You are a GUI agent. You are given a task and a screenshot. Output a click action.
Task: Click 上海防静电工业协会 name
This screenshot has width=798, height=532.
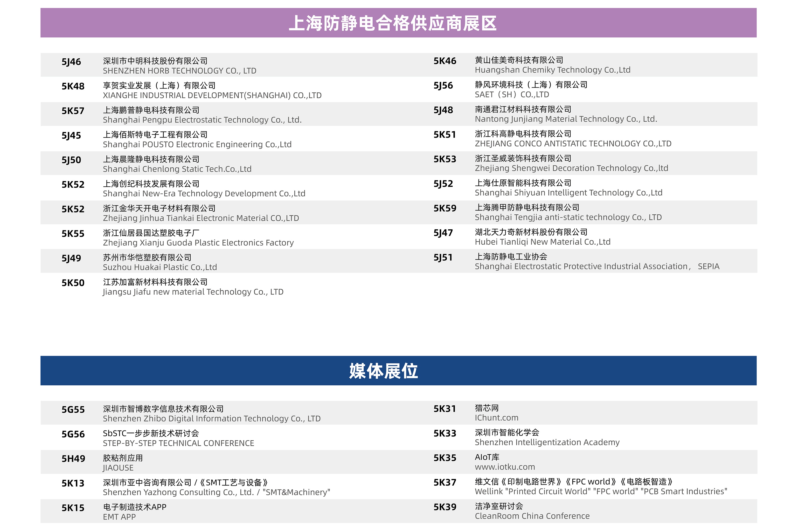pos(511,257)
